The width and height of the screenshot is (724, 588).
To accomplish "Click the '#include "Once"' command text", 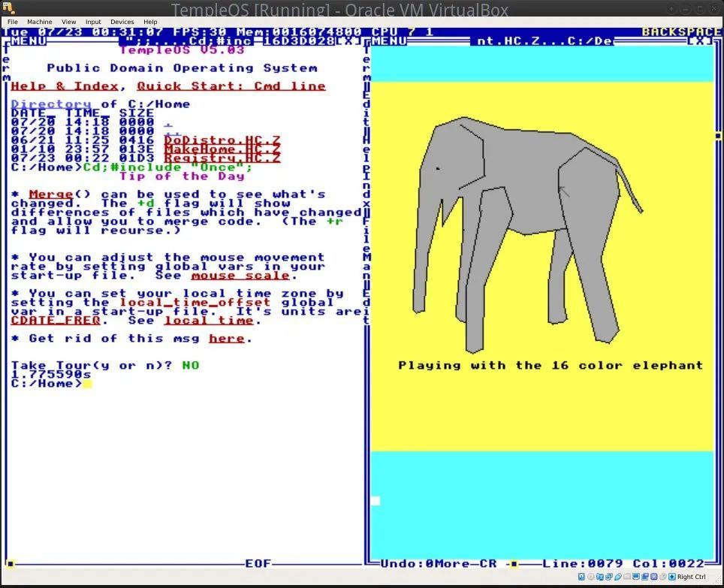I will pos(176,167).
